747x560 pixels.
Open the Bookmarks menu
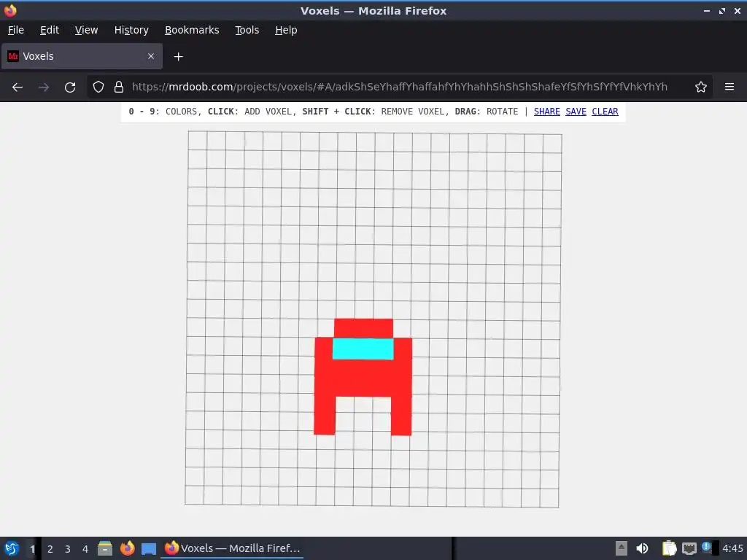pyautogui.click(x=192, y=30)
